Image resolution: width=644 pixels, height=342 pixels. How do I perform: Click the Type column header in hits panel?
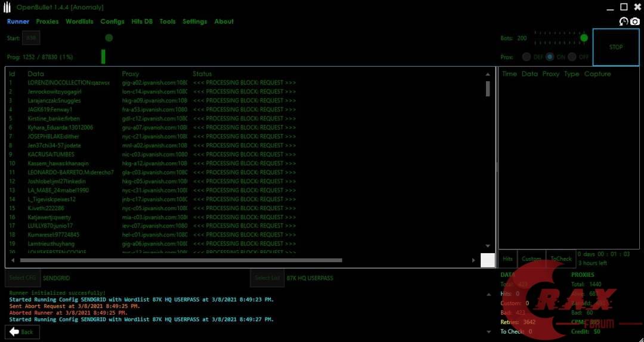click(x=571, y=74)
